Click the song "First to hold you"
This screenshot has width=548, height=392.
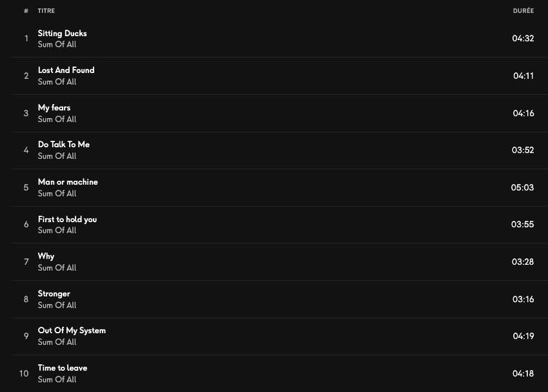click(x=67, y=220)
